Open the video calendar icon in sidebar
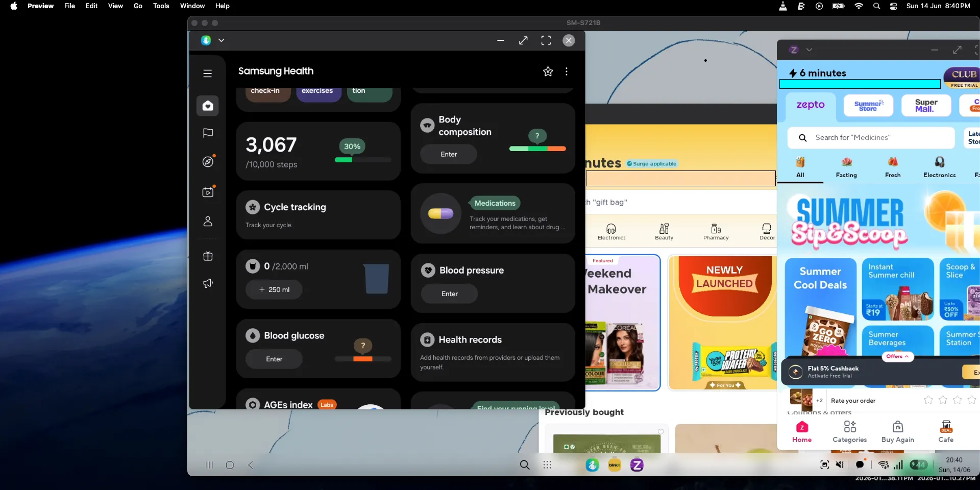Viewport: 980px width, 490px height. point(208,192)
